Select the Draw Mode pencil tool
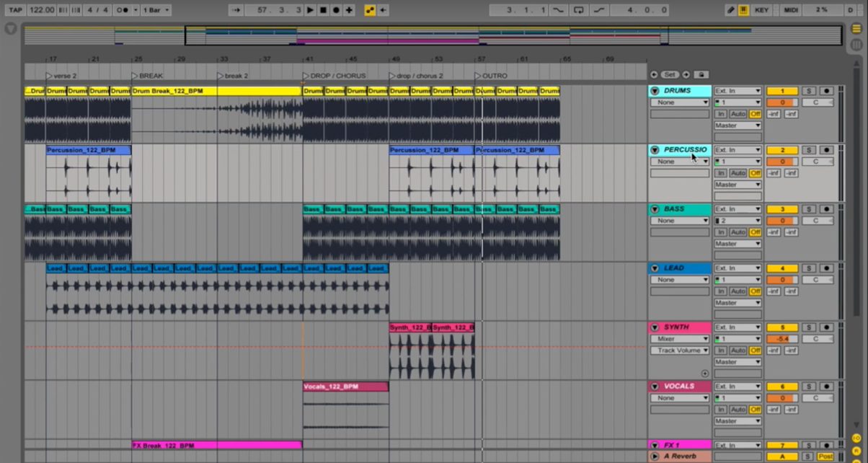Viewport: 868px width, 463px height. click(730, 9)
